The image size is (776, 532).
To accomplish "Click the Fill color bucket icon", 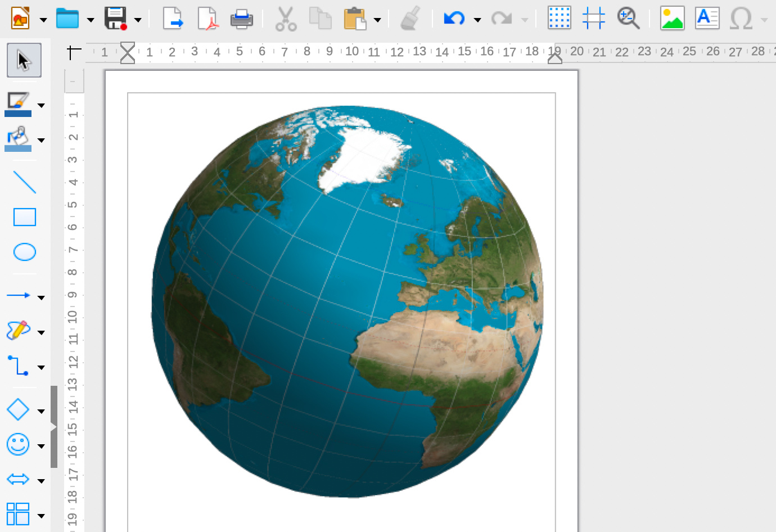I will (18, 139).
